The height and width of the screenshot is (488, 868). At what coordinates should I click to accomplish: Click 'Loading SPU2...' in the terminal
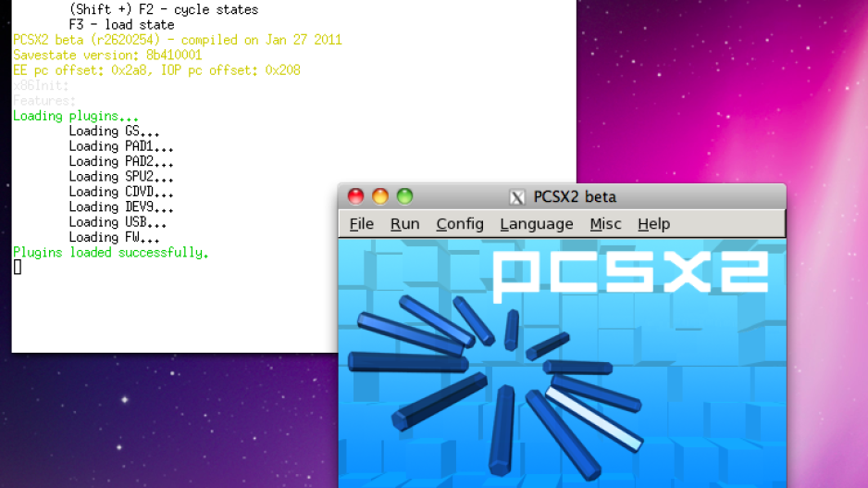[x=121, y=177]
